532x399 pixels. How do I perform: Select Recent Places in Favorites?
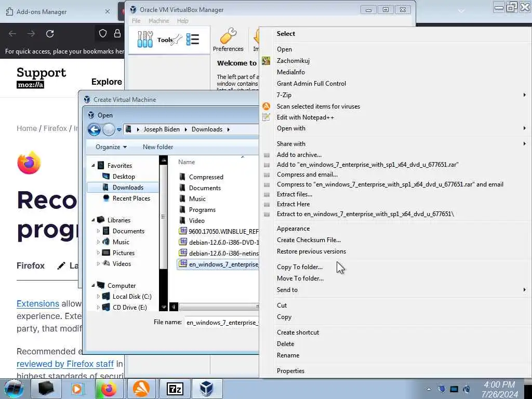pos(126,198)
